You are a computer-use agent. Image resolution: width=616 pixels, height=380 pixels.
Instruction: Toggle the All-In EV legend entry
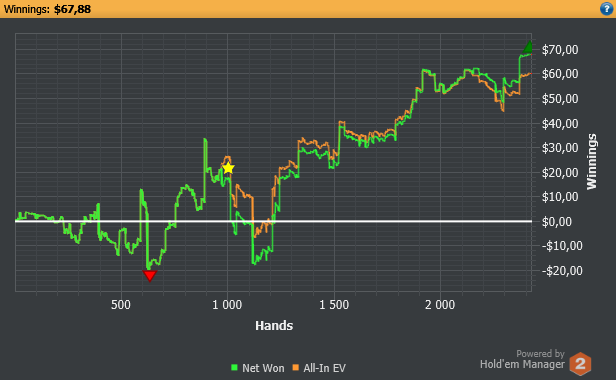click(x=319, y=368)
